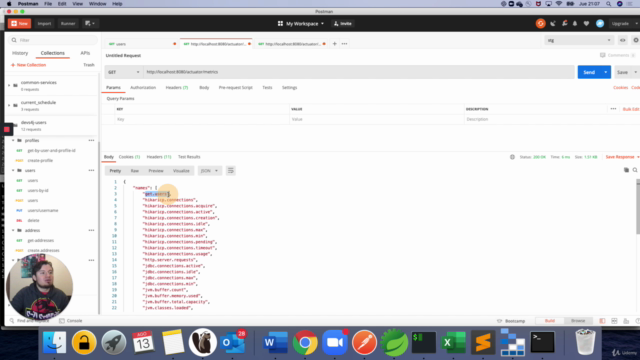Switch response view to Visualize
This screenshot has height=360, width=640.
pos(181,171)
